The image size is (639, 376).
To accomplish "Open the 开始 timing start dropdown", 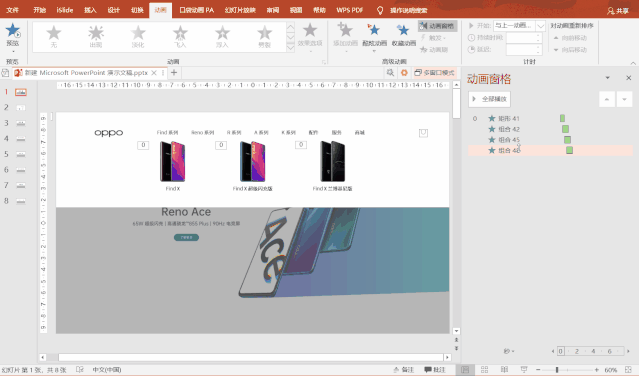I will tap(540, 26).
